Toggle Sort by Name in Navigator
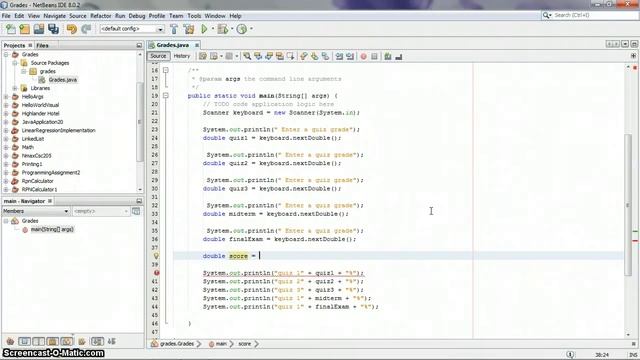The width and height of the screenshot is (640, 360). point(97,341)
